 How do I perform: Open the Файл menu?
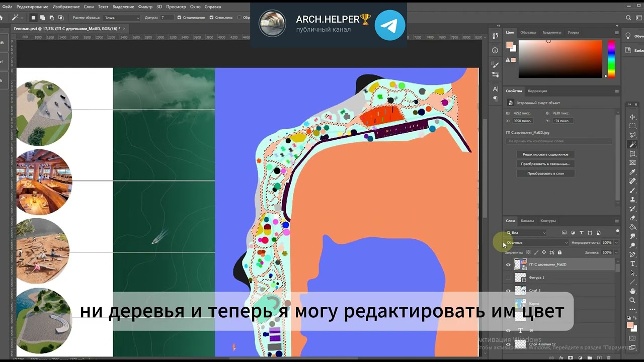[7, 7]
